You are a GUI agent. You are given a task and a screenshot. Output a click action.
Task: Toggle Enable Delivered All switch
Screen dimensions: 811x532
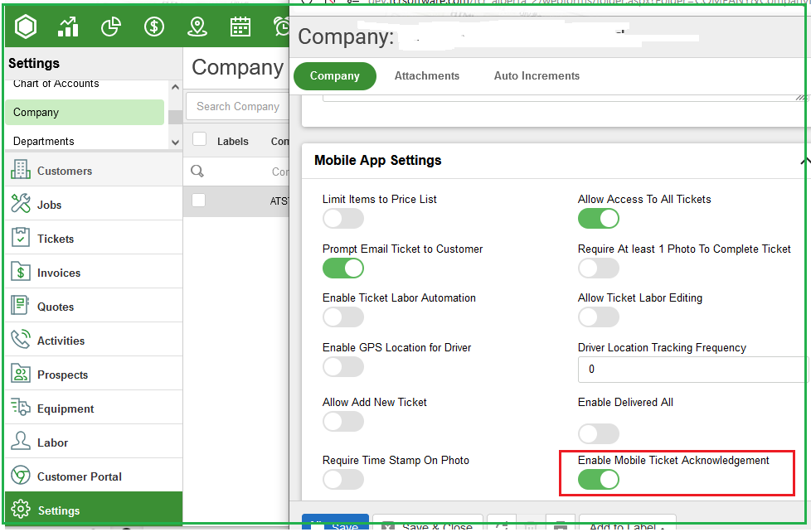(599, 433)
